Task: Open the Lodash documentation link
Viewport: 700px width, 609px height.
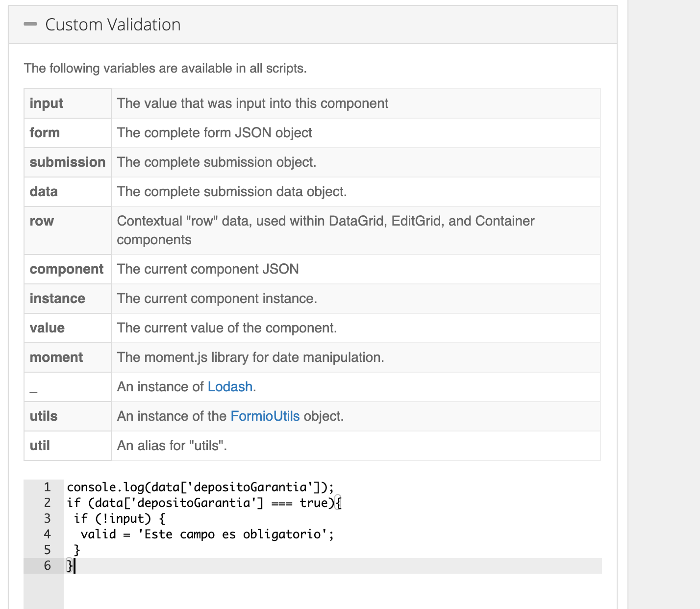Action: [230, 386]
